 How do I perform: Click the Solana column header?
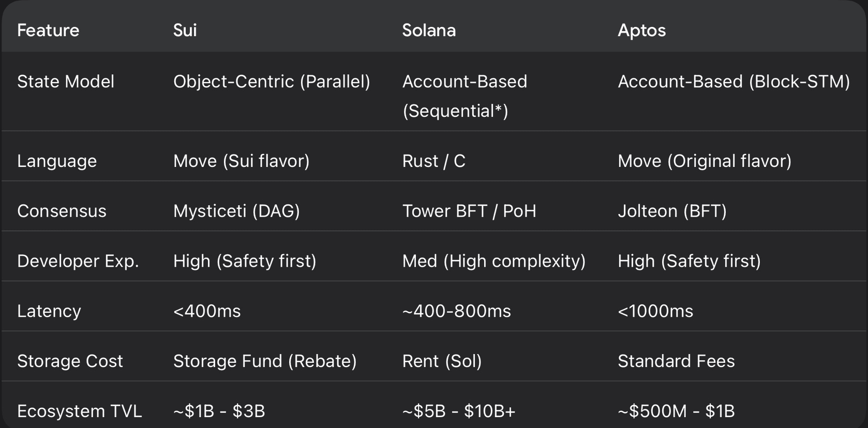[429, 30]
